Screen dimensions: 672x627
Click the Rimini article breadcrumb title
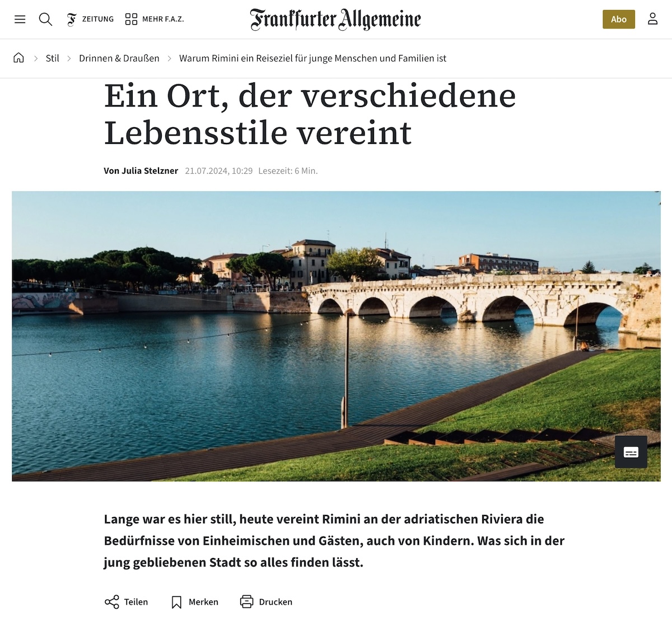(x=312, y=58)
